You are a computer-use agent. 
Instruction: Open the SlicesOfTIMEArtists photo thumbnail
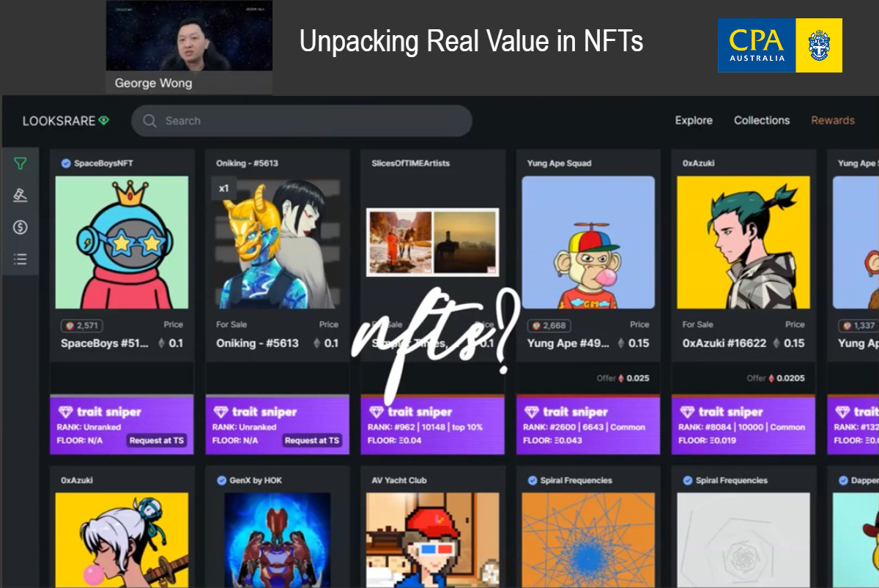(x=432, y=242)
